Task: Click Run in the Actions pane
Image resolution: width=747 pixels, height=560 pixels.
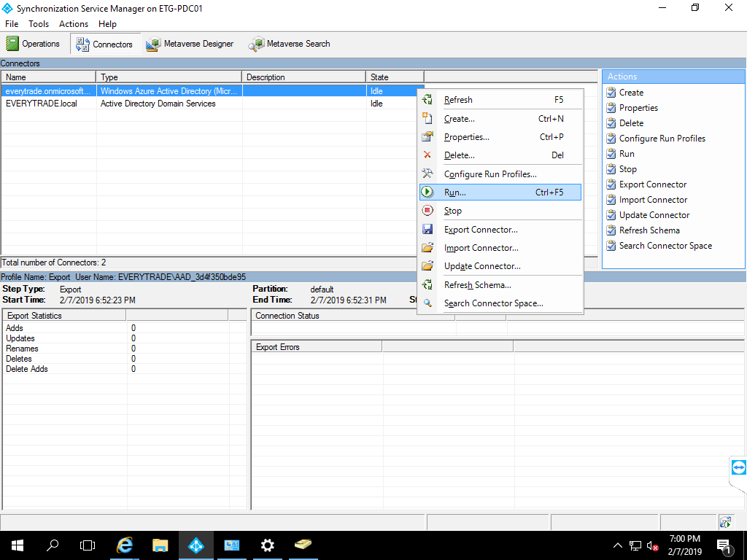Action: pos(627,153)
